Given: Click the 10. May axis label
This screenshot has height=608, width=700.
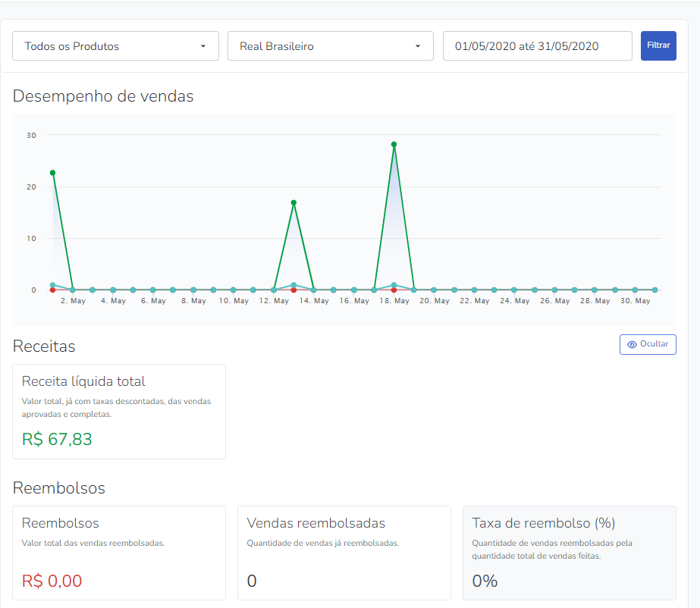Looking at the screenshot, I should click(234, 301).
